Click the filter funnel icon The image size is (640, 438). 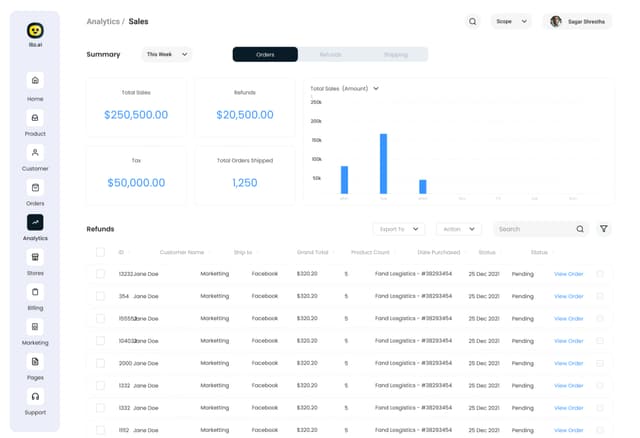tap(604, 229)
